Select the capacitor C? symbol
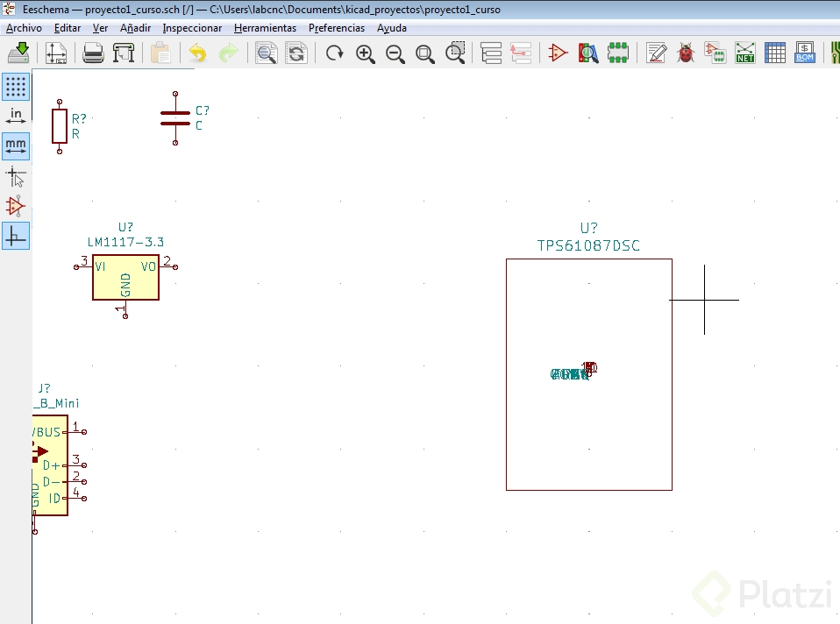The width and height of the screenshot is (840, 624). click(175, 118)
